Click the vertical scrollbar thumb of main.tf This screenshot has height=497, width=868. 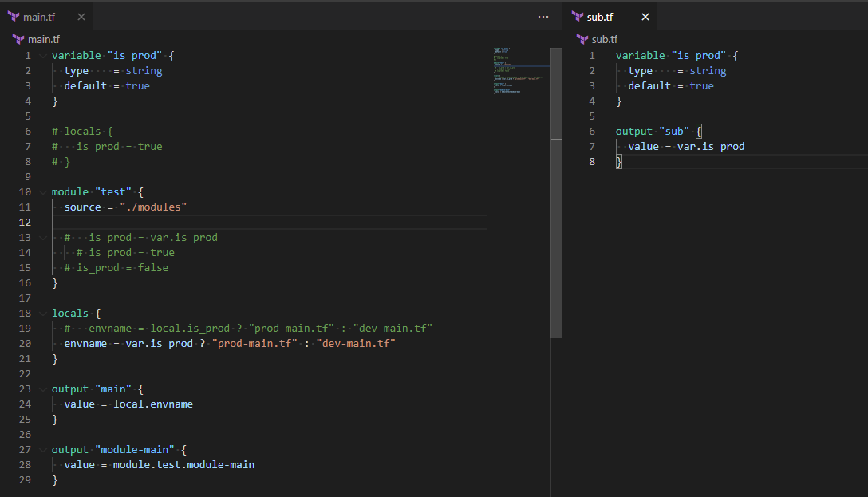[x=556, y=192]
